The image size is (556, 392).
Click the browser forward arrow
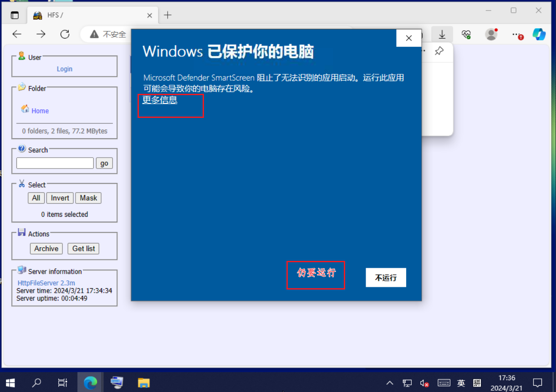(x=41, y=34)
